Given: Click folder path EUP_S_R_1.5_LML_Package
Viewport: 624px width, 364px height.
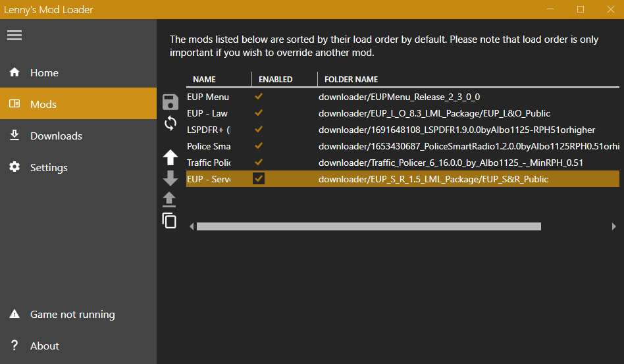Looking at the screenshot, I should [x=433, y=180].
